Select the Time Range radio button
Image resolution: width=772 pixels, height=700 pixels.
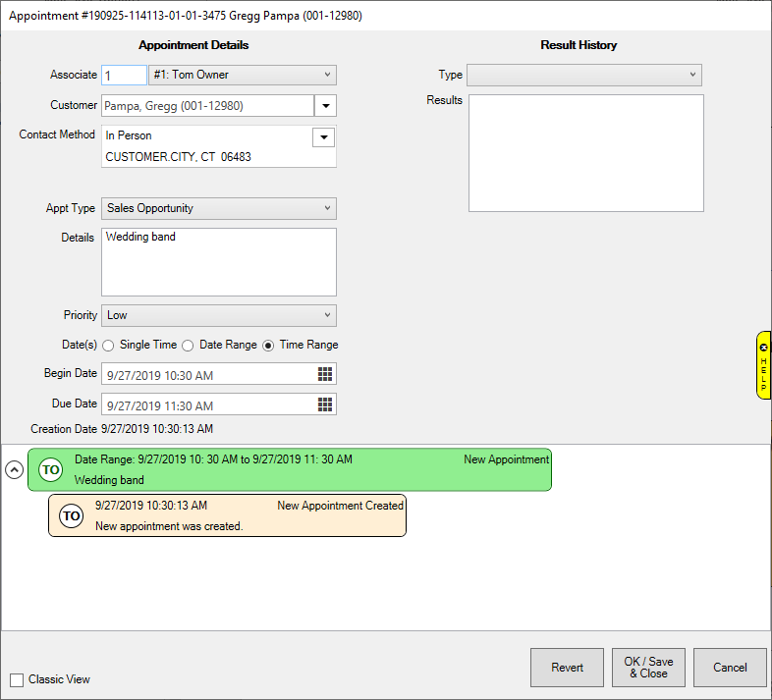click(268, 346)
